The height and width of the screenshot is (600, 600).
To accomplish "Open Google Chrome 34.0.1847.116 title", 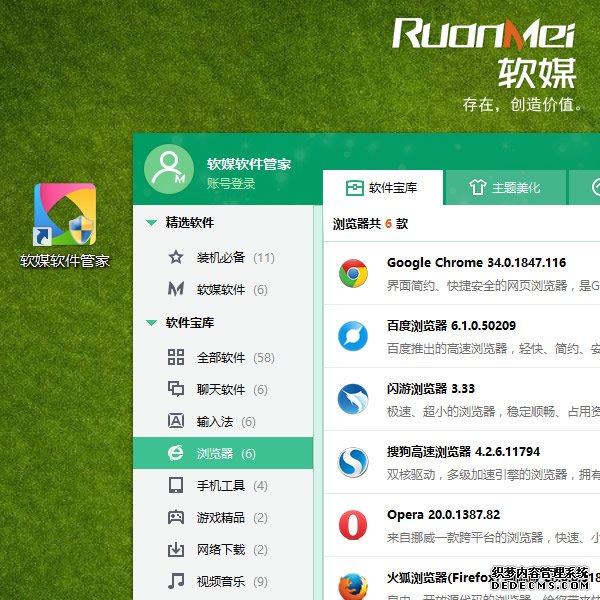I will pos(476,262).
